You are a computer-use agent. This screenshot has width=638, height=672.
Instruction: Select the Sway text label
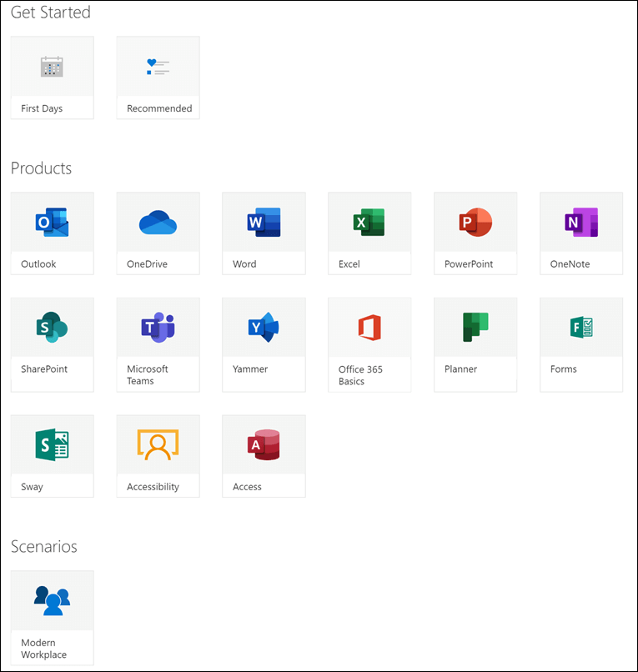(x=32, y=487)
